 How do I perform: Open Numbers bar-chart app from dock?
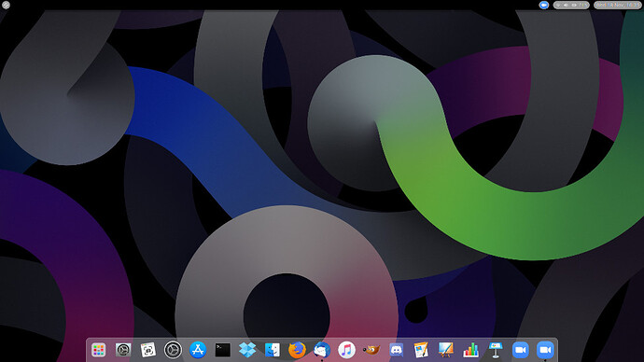click(x=470, y=350)
